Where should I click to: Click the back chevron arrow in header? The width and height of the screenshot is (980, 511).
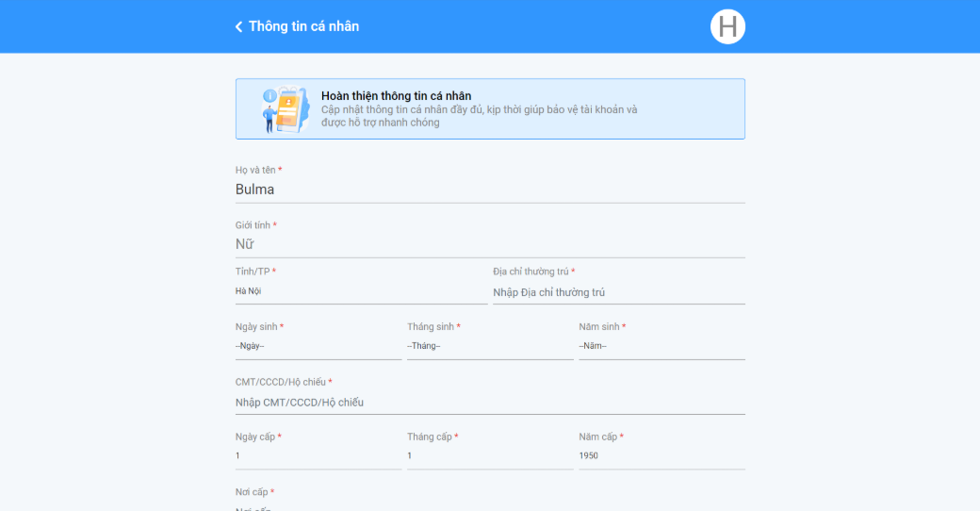click(x=239, y=26)
